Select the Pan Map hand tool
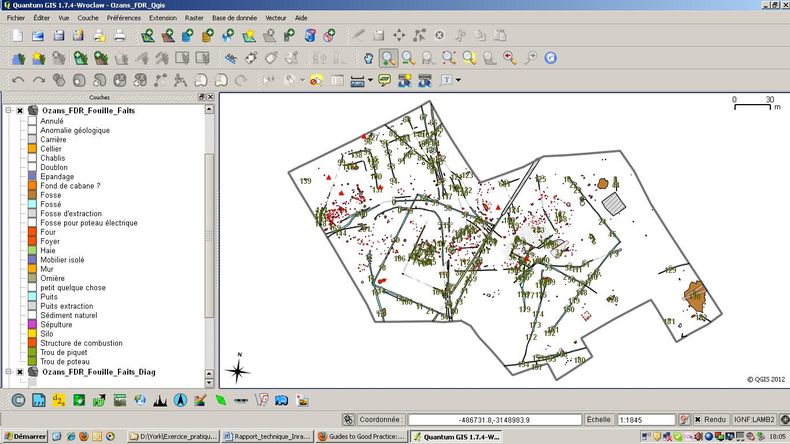Viewport: 790px width, 444px height. [368, 58]
